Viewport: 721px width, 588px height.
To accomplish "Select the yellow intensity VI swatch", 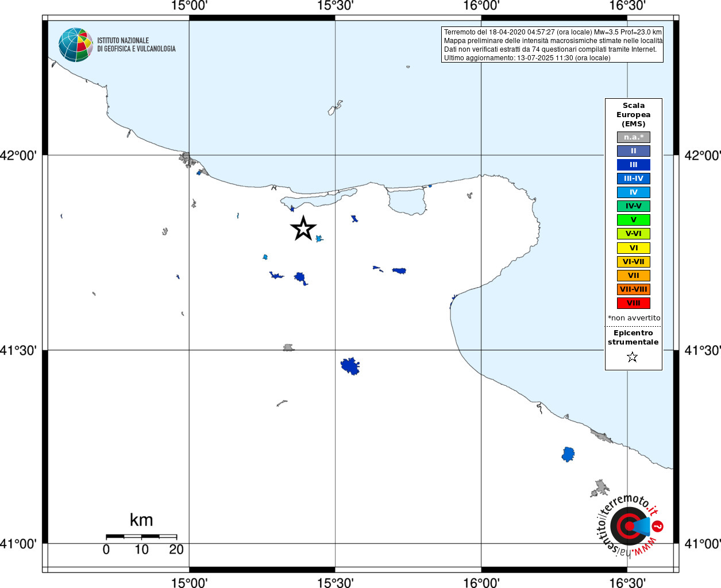I will [634, 248].
